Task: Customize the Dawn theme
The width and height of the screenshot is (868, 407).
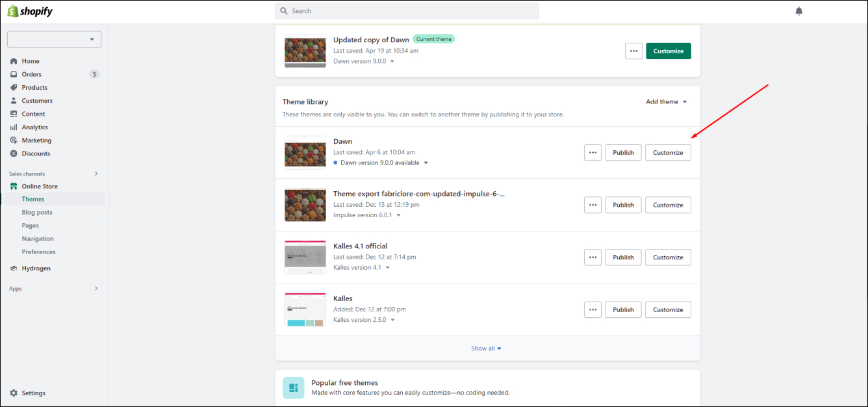Action: (x=668, y=152)
